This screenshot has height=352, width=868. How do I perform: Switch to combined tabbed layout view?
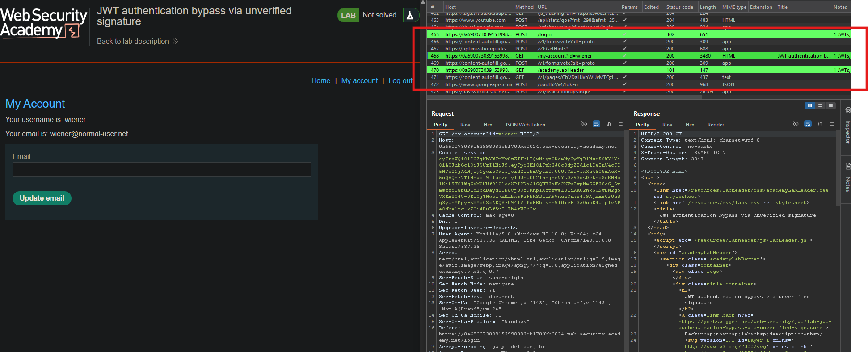[x=830, y=106]
